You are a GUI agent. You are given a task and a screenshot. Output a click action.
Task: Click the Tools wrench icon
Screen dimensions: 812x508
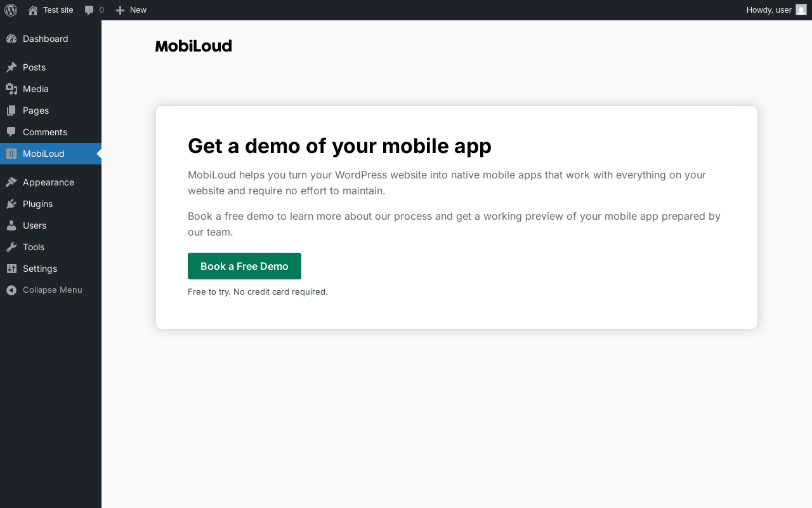[x=11, y=247]
